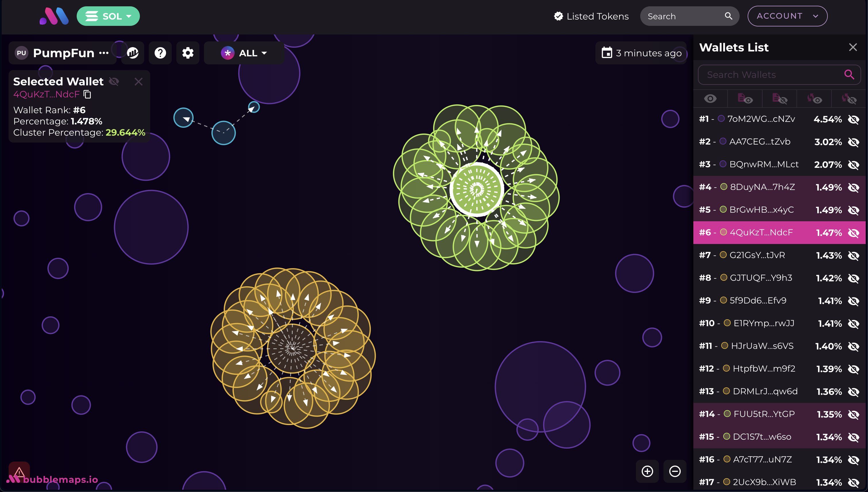The height and width of the screenshot is (492, 868).
Task: Open the SOL chain dropdown
Action: pos(108,16)
